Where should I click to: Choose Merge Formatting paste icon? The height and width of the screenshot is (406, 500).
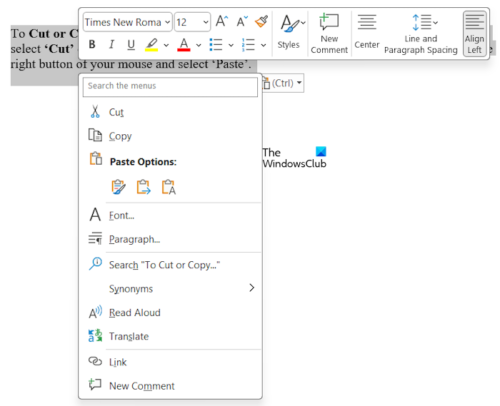pyautogui.click(x=143, y=187)
